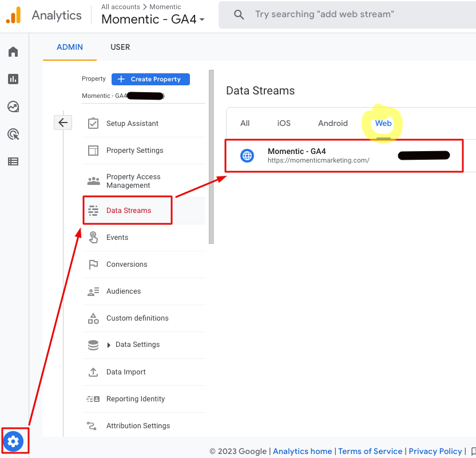This screenshot has height=458, width=476.
Task: Switch to the USER tab
Action: coord(120,47)
